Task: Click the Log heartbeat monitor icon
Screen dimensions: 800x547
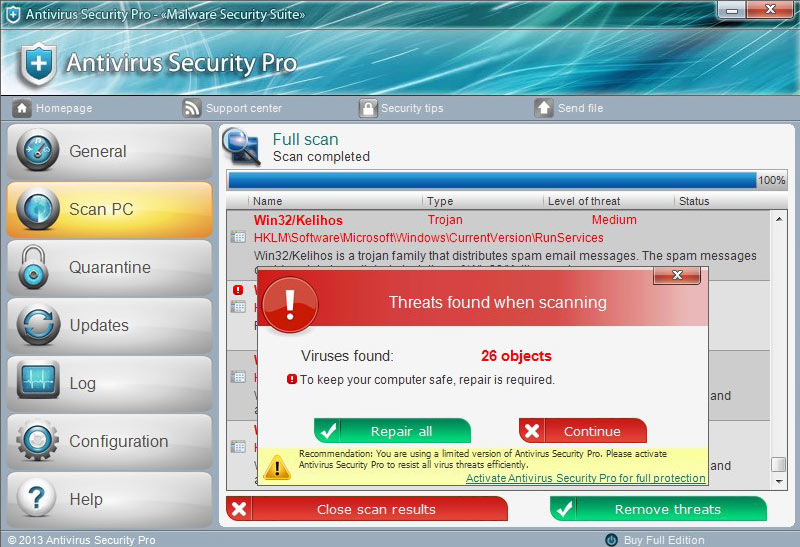Action: (38, 380)
